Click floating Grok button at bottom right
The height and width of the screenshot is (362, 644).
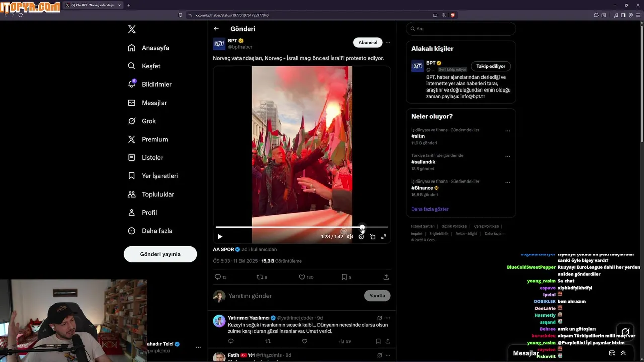point(625,332)
